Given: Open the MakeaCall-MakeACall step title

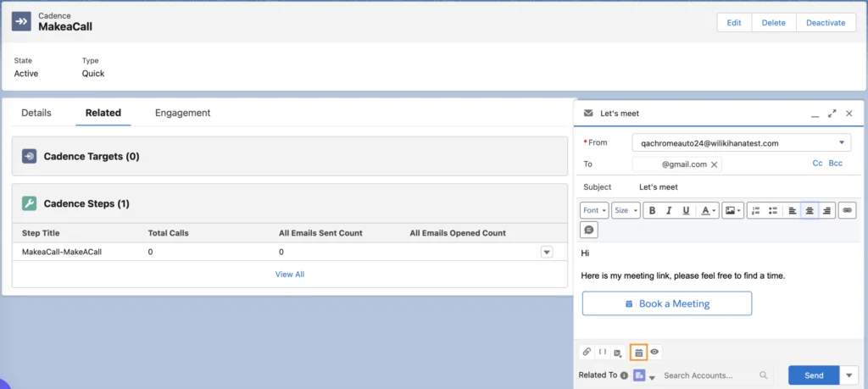Looking at the screenshot, I should coord(62,252).
